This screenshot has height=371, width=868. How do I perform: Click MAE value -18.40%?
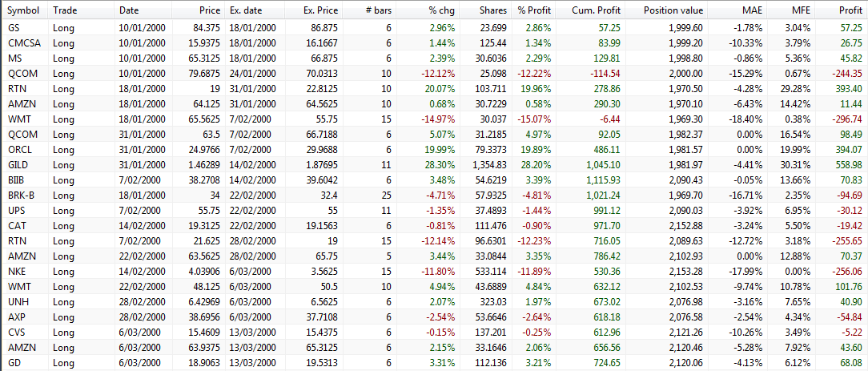(x=745, y=119)
